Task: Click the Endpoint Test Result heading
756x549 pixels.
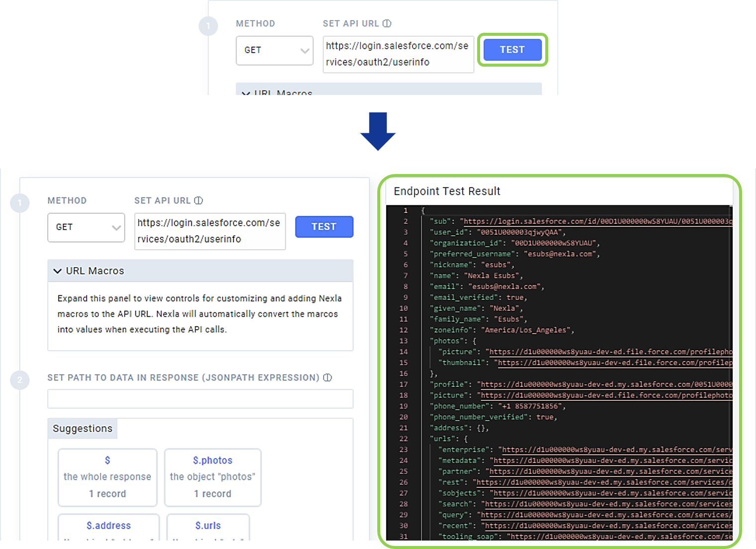Action: point(447,191)
